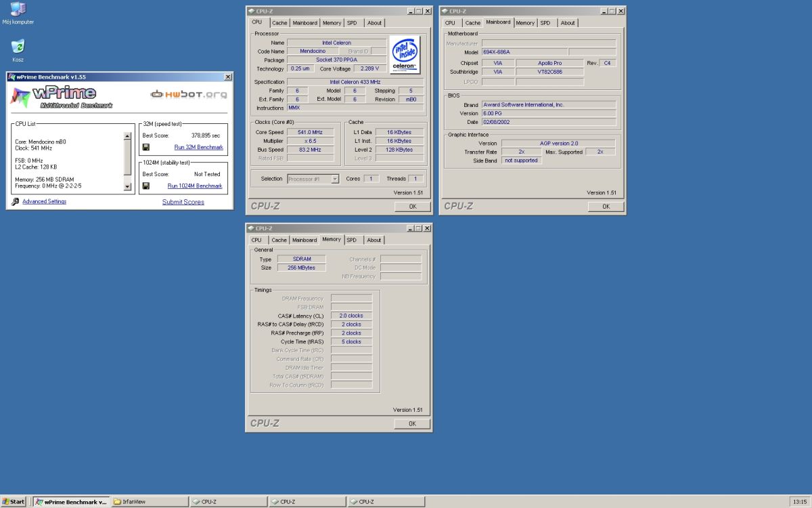Click the BIOS Date field 02/08/2002
Image resolution: width=812 pixels, height=508 pixels.
coord(548,122)
